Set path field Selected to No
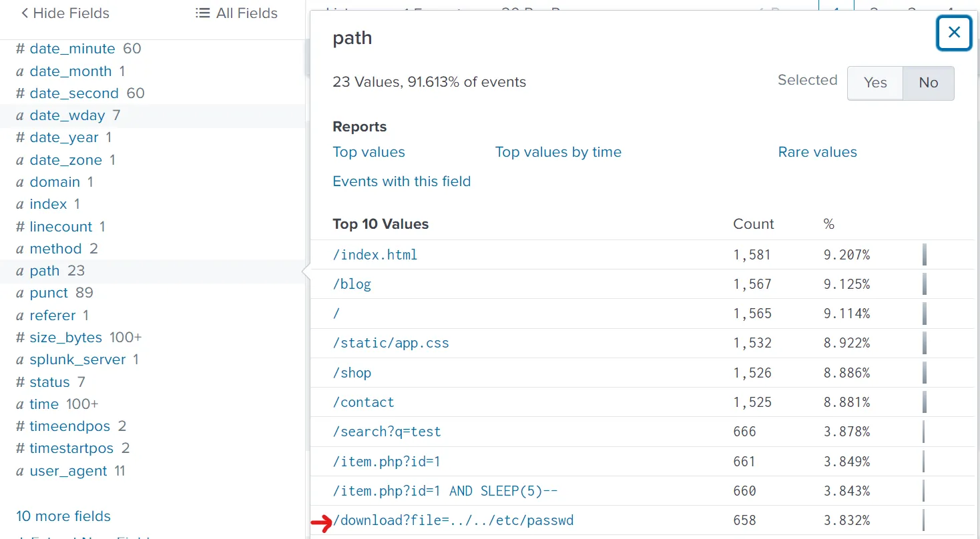The width and height of the screenshot is (980, 539). click(x=929, y=83)
